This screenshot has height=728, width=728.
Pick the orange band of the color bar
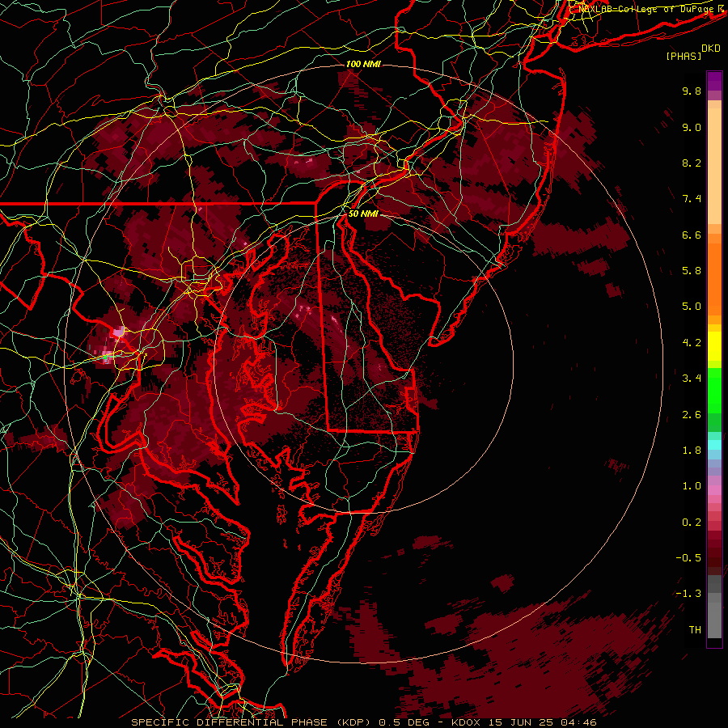pyautogui.click(x=714, y=278)
